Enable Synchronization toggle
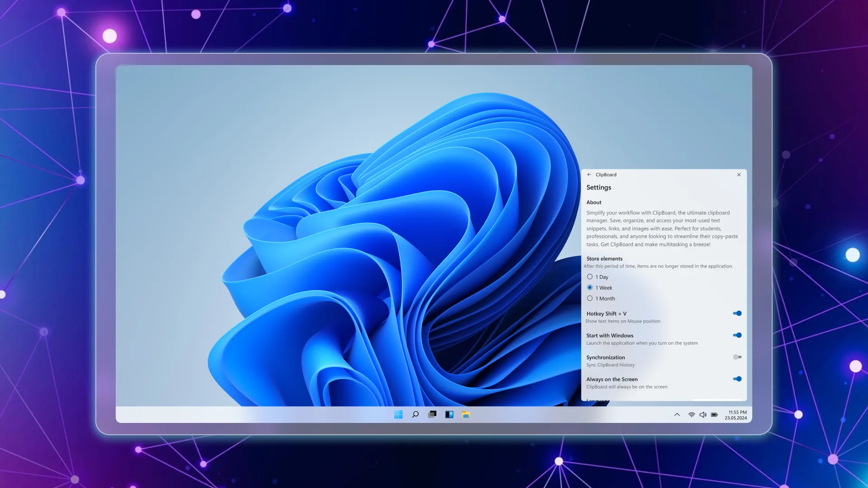This screenshot has height=488, width=868. (x=737, y=357)
